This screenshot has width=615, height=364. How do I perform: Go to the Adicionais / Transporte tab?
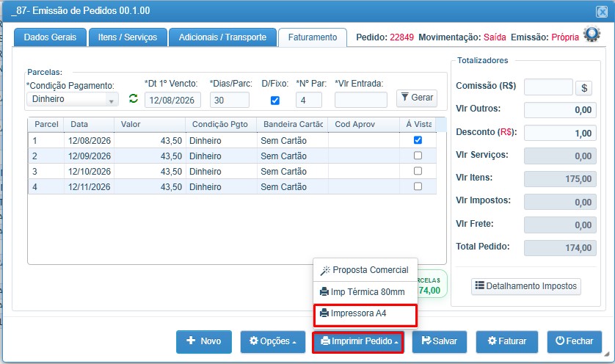click(x=222, y=37)
